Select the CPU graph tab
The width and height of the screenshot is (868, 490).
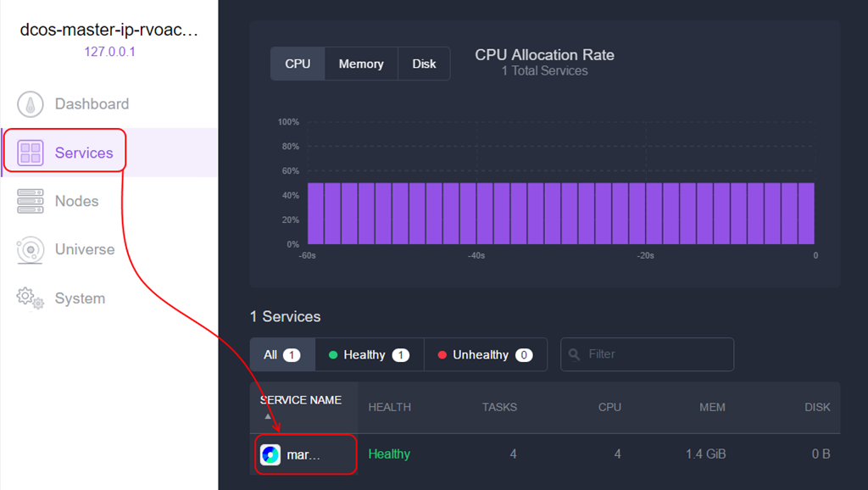(x=298, y=64)
